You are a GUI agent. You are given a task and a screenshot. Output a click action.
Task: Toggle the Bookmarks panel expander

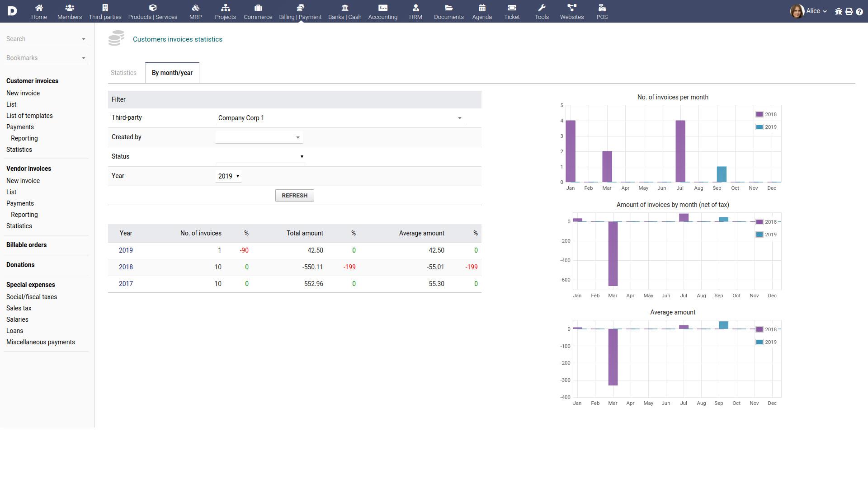(x=84, y=58)
